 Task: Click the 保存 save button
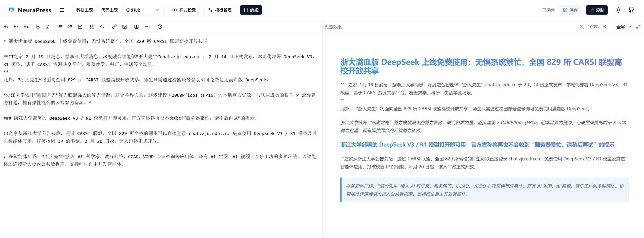click(x=570, y=10)
